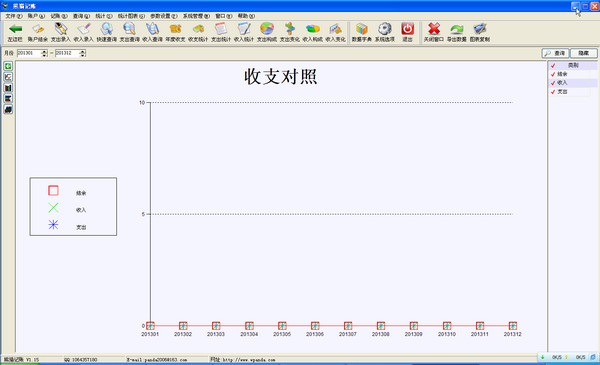Screen dimensions: 600x365
Task: Open 系统选项 gear icon
Action: 385,32
